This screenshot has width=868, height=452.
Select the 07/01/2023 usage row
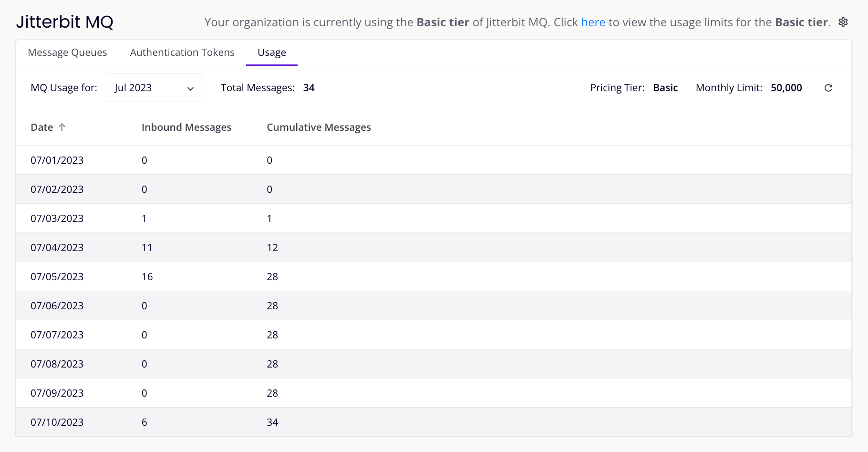coord(434,160)
